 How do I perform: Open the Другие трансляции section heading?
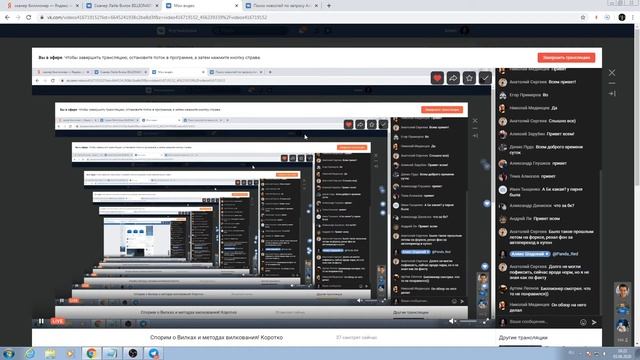[523, 338]
